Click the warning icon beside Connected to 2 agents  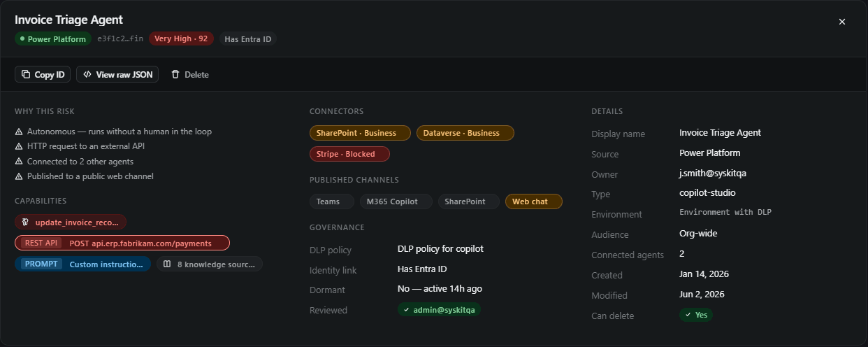[19, 162]
